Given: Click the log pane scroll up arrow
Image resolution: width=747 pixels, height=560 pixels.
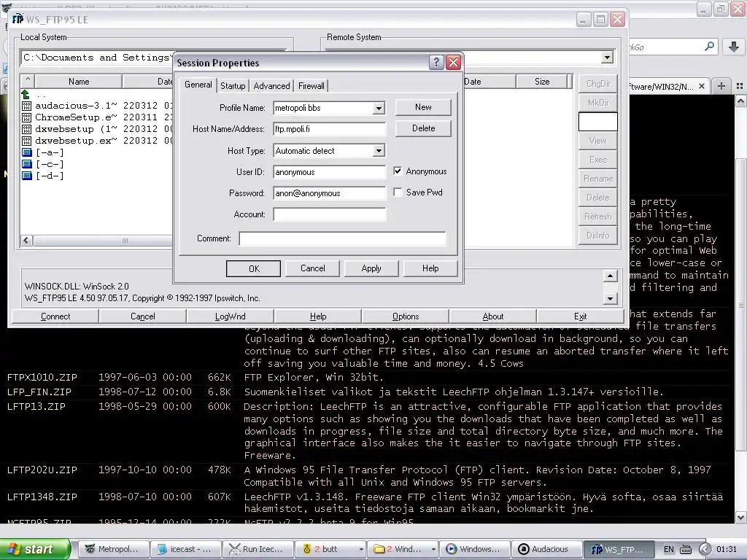Looking at the screenshot, I should (x=611, y=276).
